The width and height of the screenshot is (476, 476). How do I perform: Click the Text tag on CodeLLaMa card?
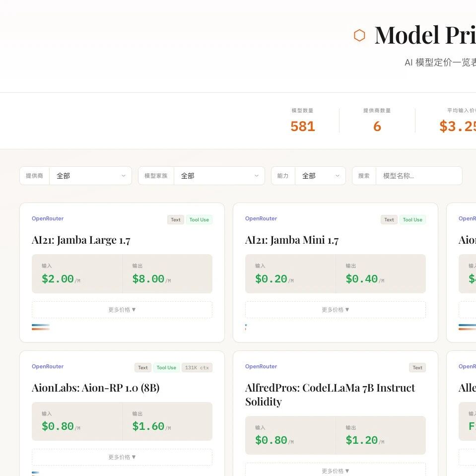[417, 368]
